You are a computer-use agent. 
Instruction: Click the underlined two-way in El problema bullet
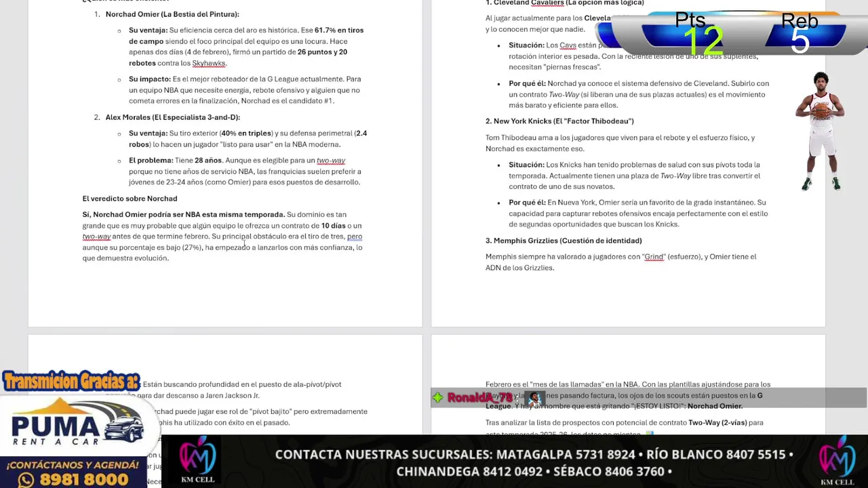coord(331,161)
